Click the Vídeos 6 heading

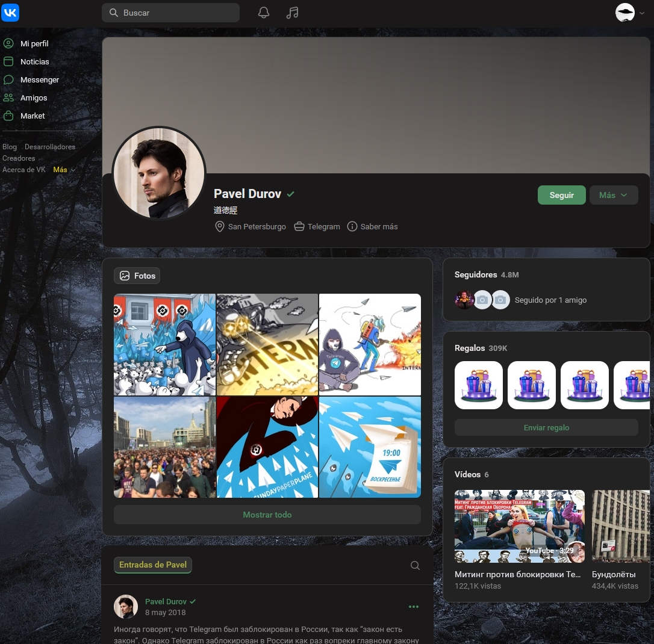pyautogui.click(x=472, y=474)
